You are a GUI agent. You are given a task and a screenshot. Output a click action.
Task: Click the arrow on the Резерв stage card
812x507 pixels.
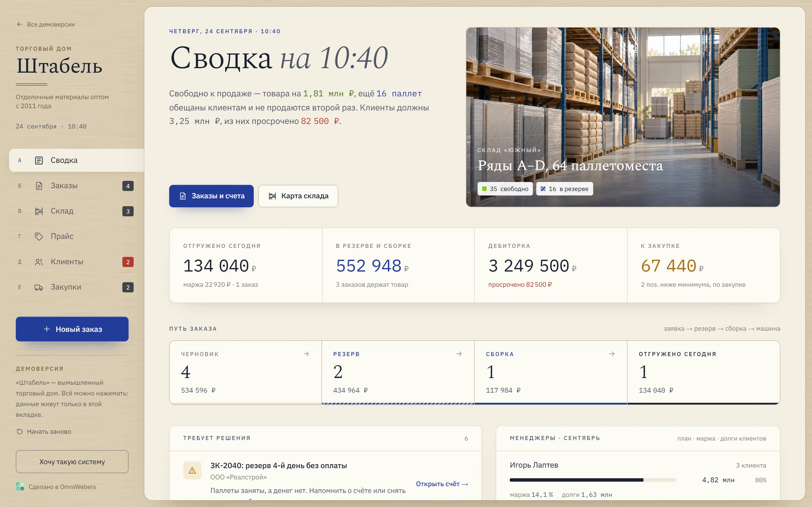[459, 354]
